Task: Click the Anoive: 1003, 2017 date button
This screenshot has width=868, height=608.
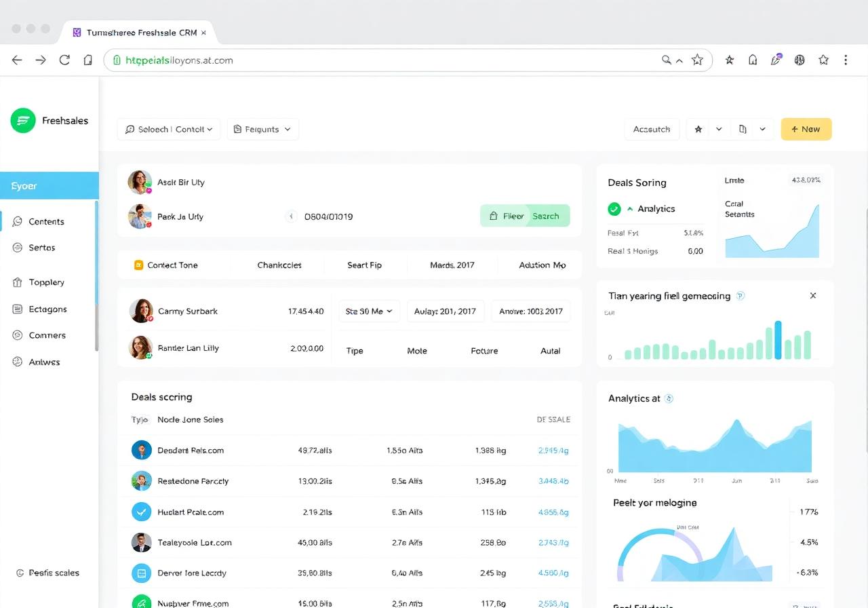Action: (x=531, y=311)
